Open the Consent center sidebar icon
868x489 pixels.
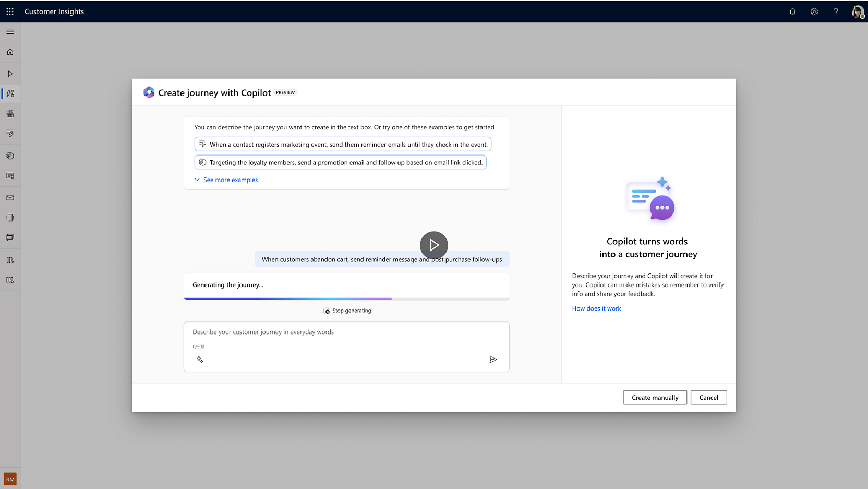(10, 176)
